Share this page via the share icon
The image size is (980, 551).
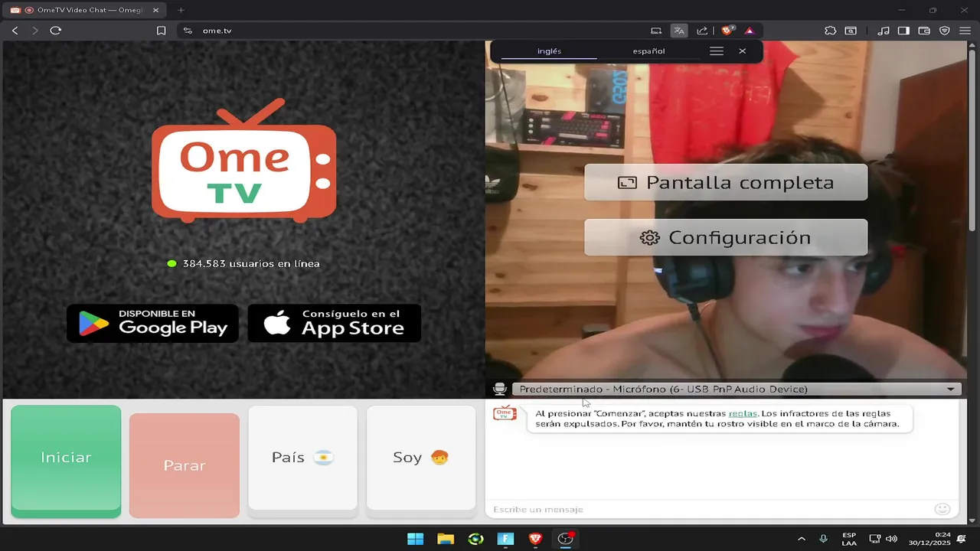tap(702, 31)
